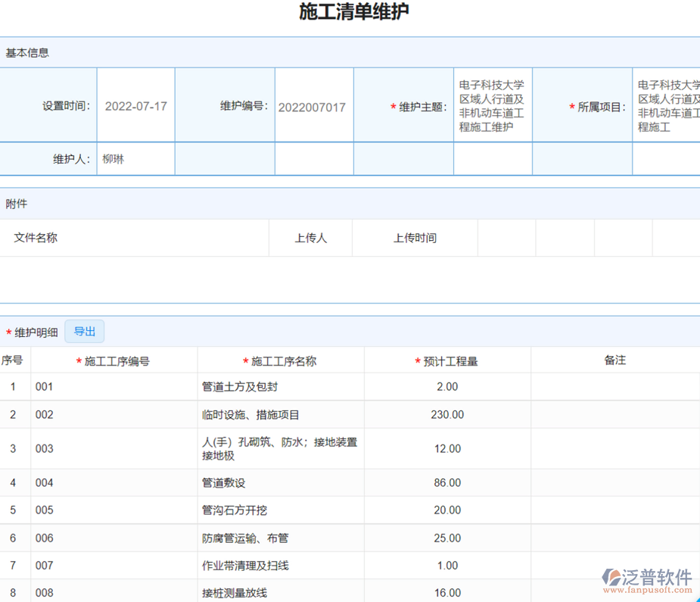
Task: Click the 导出 export button
Action: tap(84, 331)
